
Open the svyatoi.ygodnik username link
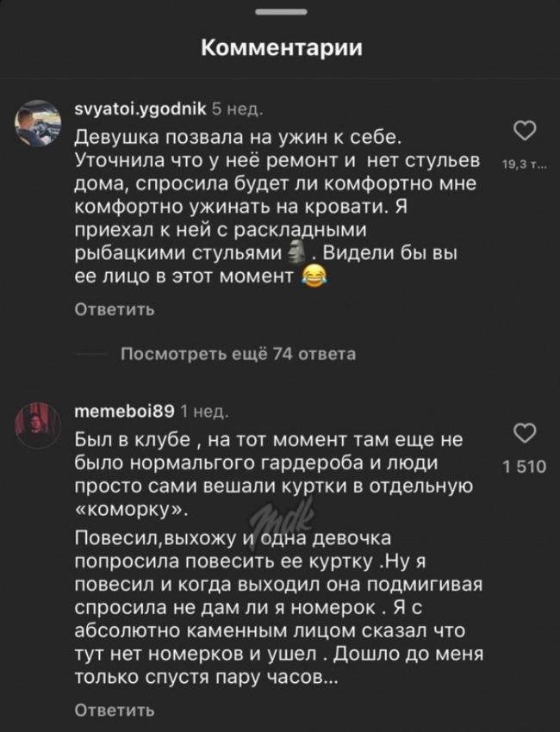pyautogui.click(x=140, y=109)
